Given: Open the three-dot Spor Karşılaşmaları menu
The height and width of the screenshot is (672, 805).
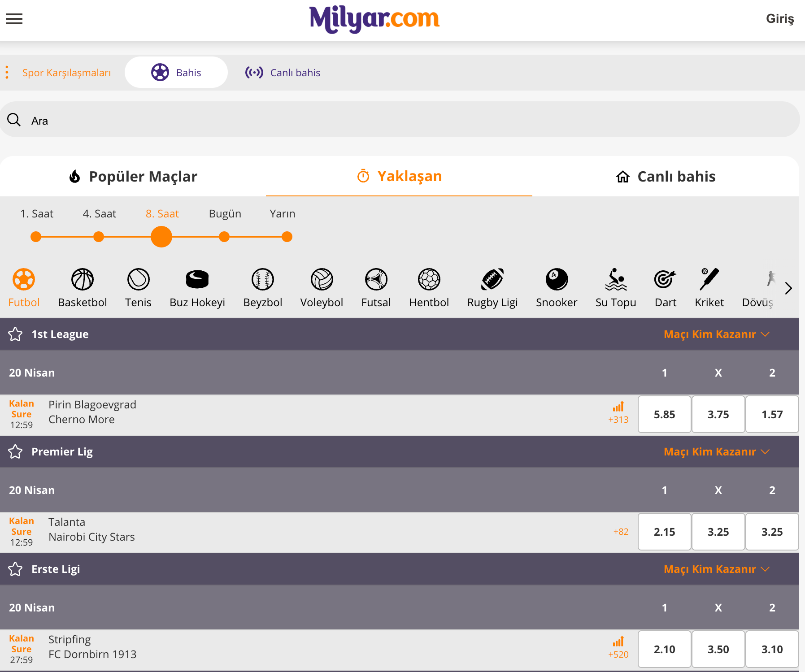Looking at the screenshot, I should click(7, 72).
